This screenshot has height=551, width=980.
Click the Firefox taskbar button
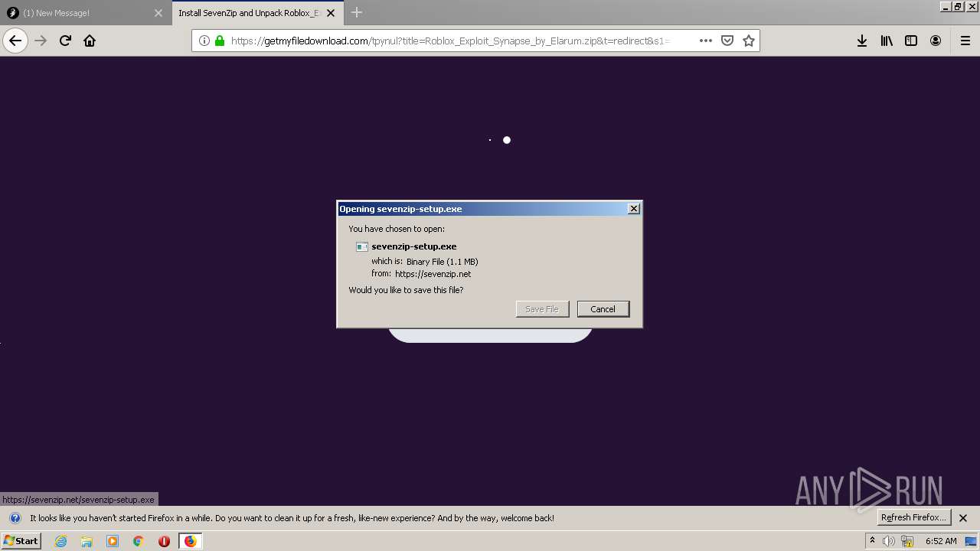tap(190, 541)
